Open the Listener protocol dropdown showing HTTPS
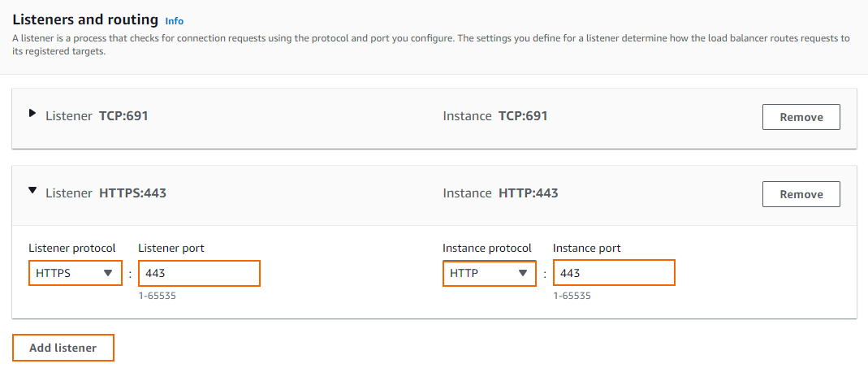Screen dimensions: 868x368 tap(76, 273)
